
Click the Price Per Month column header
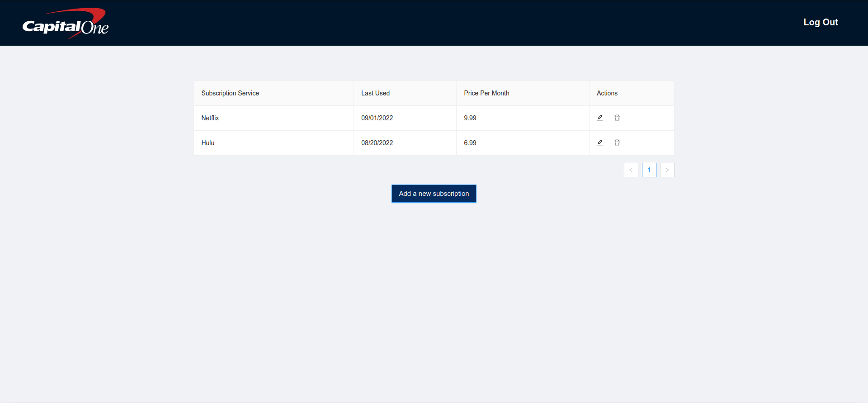pos(523,93)
